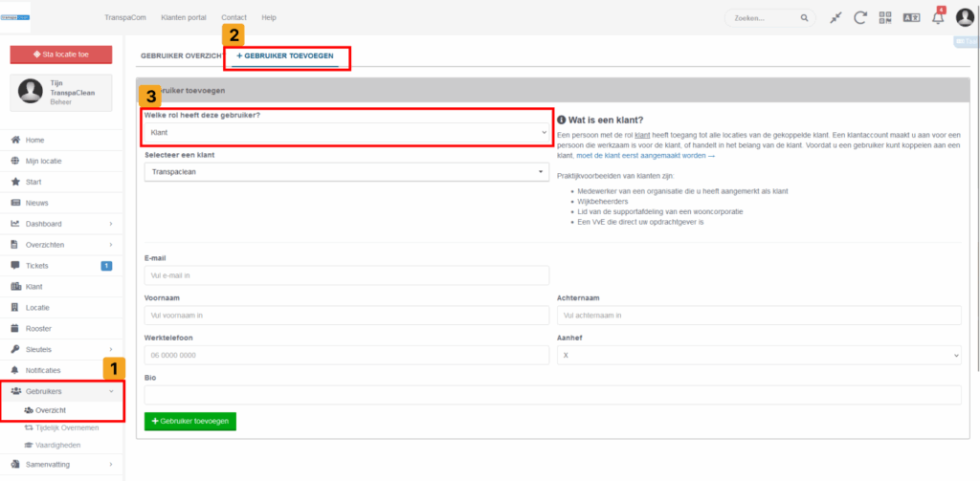The width and height of the screenshot is (980, 481).
Task: Click the language translate icon
Action: tap(911, 18)
